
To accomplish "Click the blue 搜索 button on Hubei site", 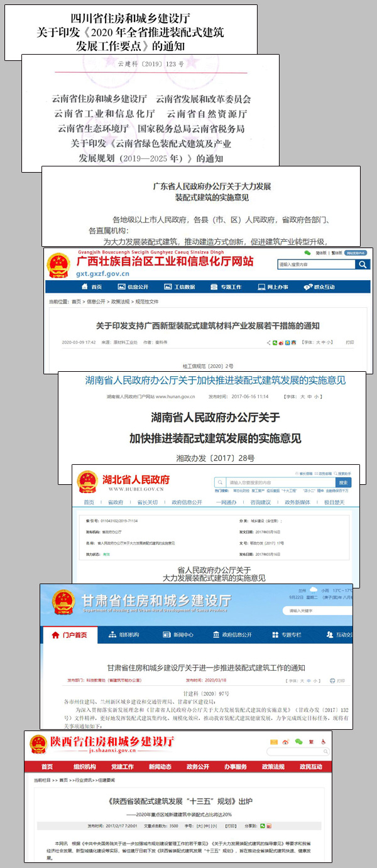I will tap(343, 482).
